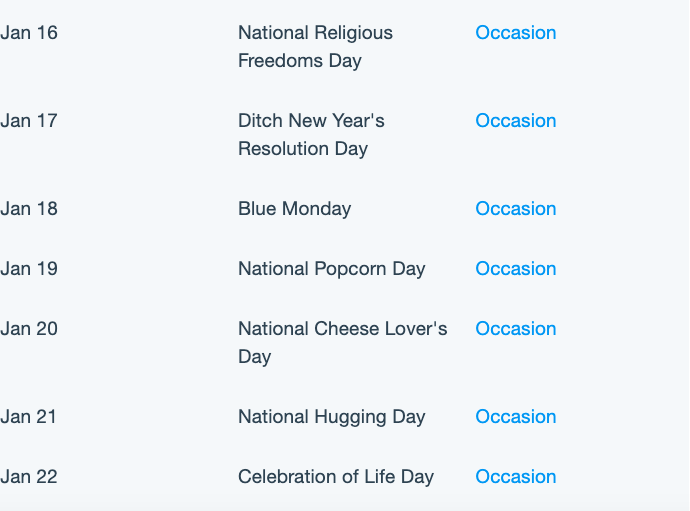Click the Jan 21 date entry
690x511 pixels.
click(x=29, y=416)
